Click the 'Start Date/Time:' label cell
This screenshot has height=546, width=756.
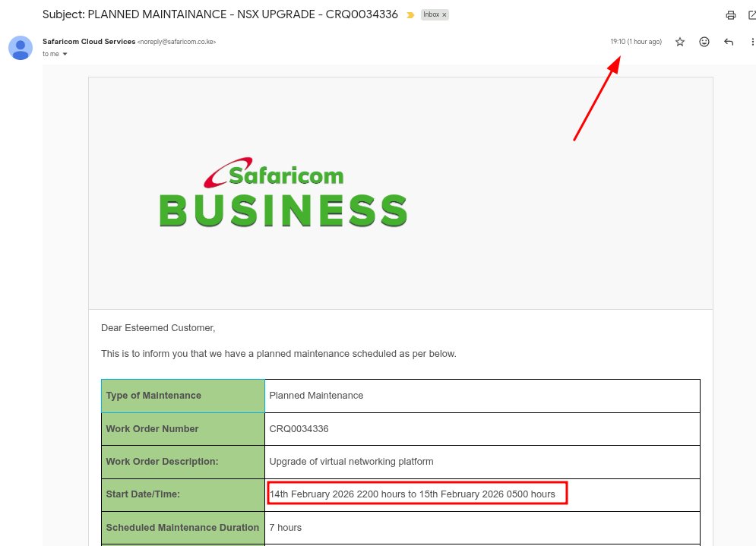pyautogui.click(x=183, y=494)
